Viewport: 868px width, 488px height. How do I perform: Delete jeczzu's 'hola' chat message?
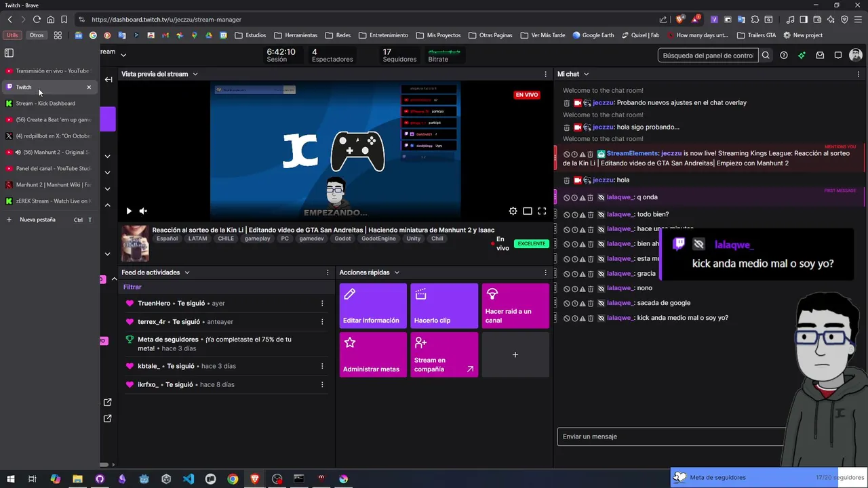(567, 180)
